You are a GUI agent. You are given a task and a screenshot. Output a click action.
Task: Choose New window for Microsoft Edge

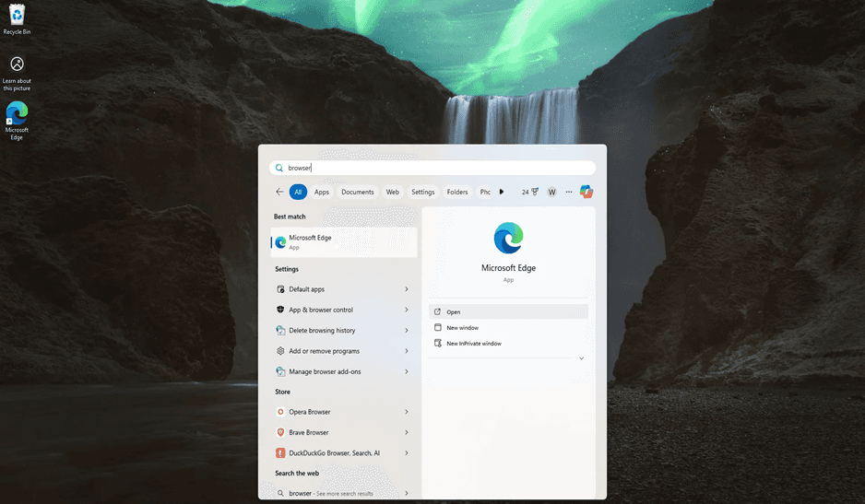pos(509,327)
